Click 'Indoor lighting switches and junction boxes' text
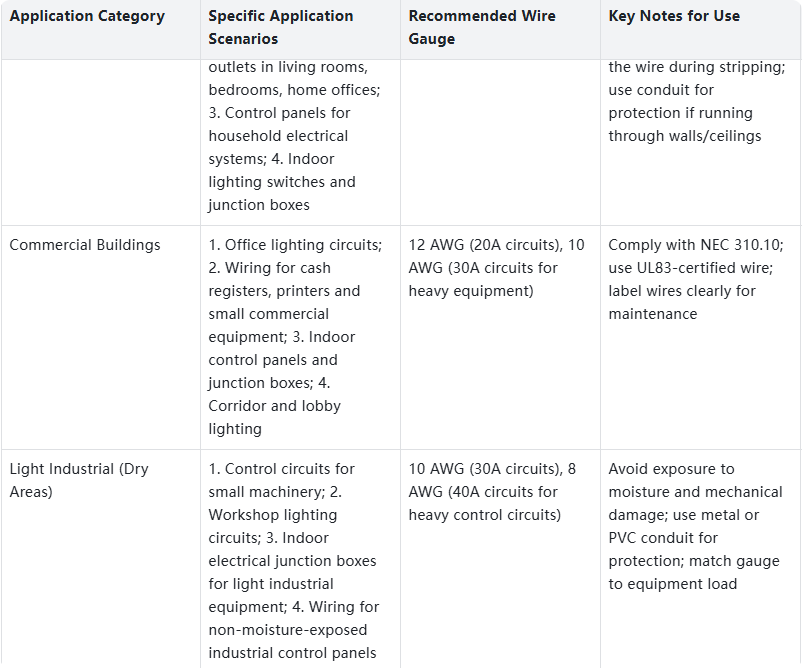 281,193
